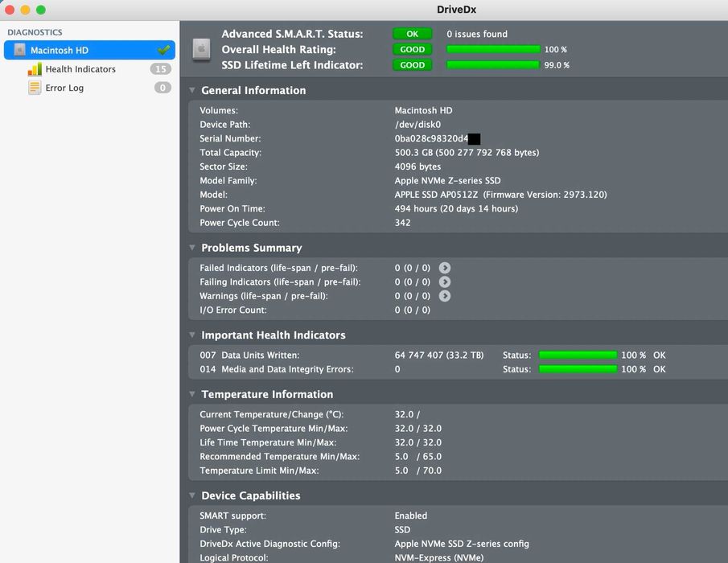Viewport: 728px width, 563px height.
Task: Click Data Units Written status bar
Action: click(578, 355)
